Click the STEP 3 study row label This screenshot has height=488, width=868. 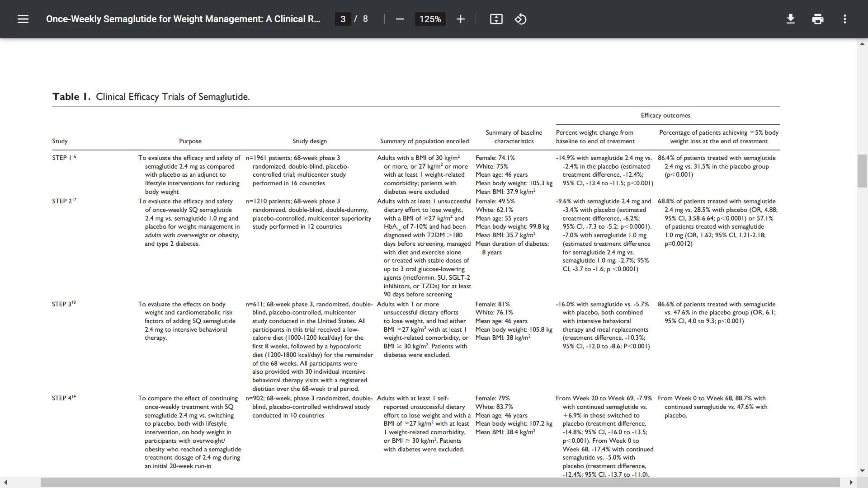64,304
